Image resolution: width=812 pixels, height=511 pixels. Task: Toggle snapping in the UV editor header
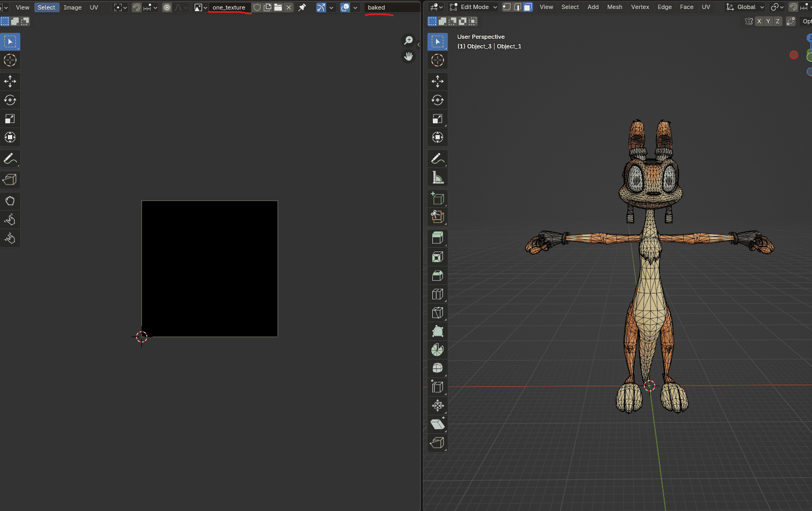[x=137, y=7]
